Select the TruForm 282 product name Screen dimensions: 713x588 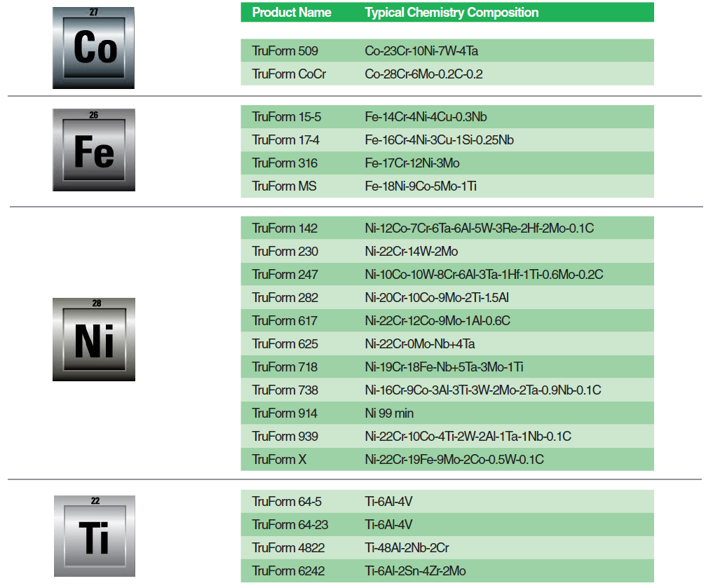(x=285, y=298)
